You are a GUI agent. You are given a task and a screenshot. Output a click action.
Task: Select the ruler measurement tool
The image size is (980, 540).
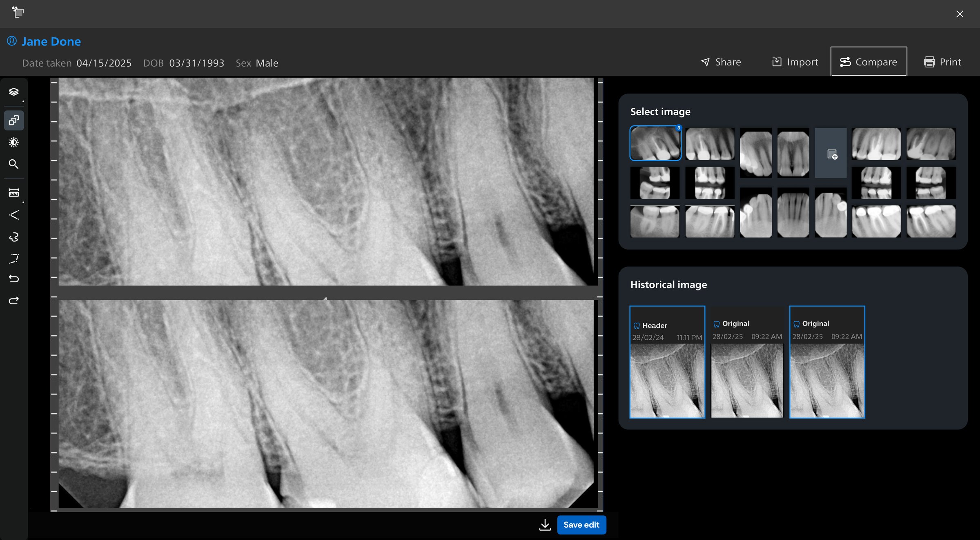(14, 193)
